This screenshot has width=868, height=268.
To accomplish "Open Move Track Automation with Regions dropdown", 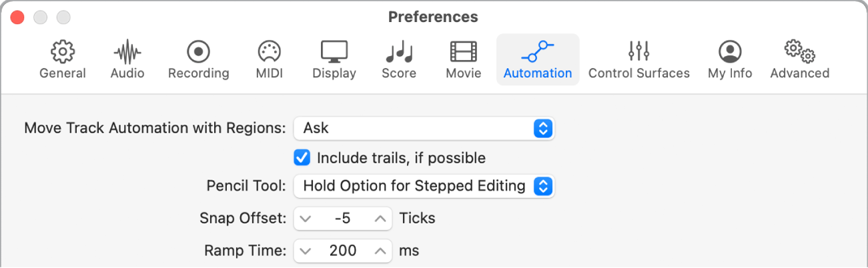I will [x=424, y=128].
